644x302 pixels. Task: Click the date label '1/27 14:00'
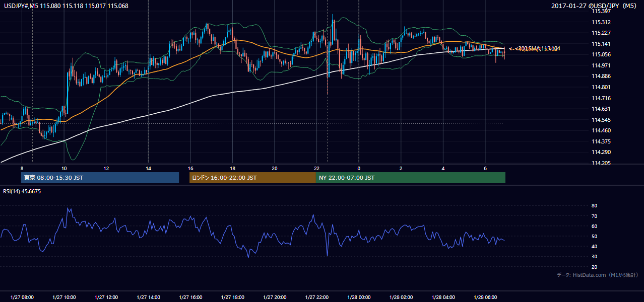tap(148, 297)
